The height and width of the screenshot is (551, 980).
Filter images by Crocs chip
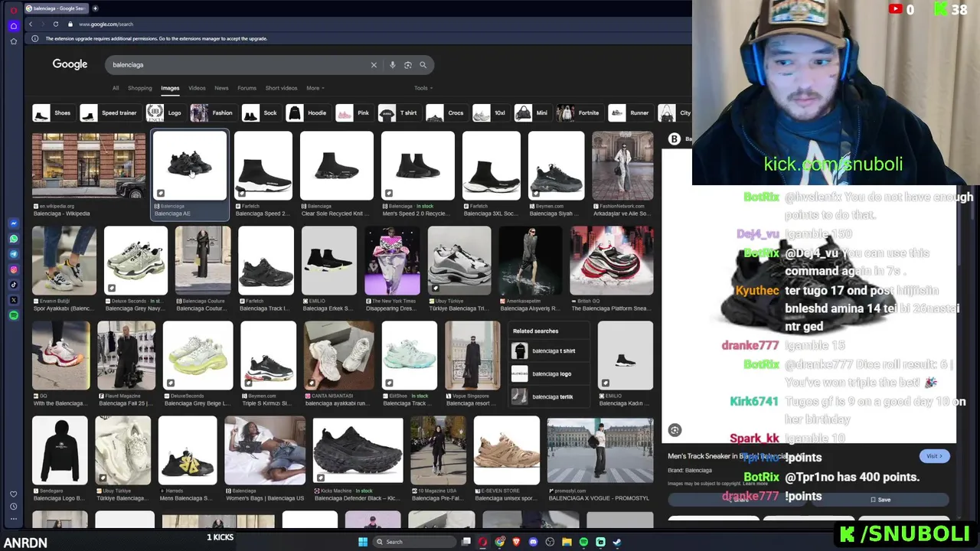[446, 113]
